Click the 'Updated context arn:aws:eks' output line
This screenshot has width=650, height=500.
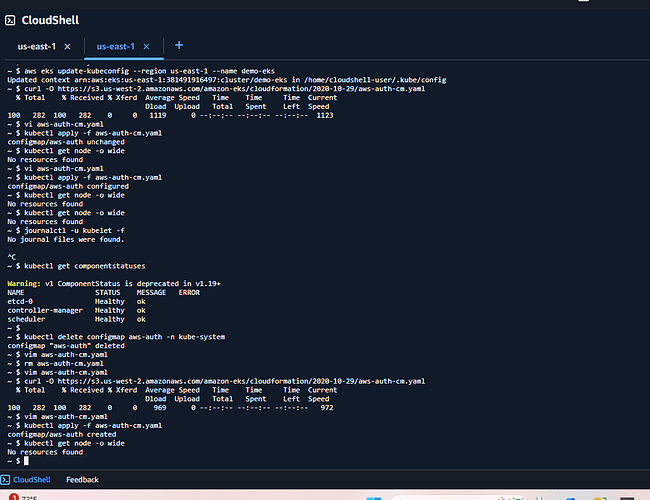coord(227,80)
